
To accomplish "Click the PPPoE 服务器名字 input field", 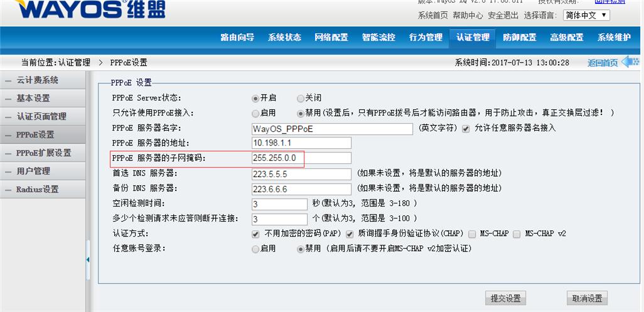I will 331,129.
